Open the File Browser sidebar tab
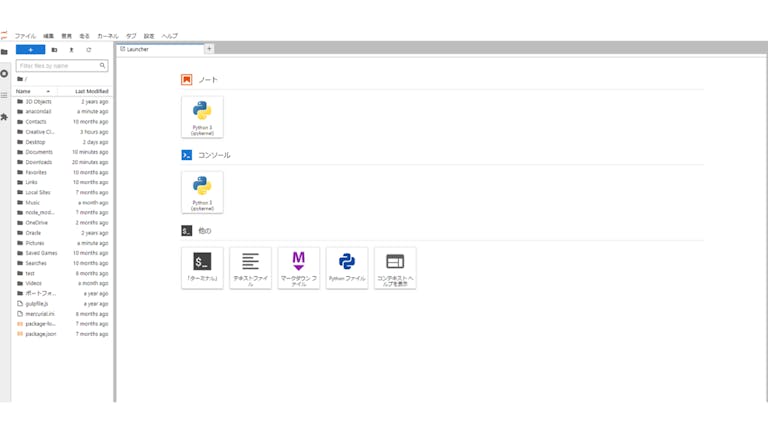 pos(4,52)
